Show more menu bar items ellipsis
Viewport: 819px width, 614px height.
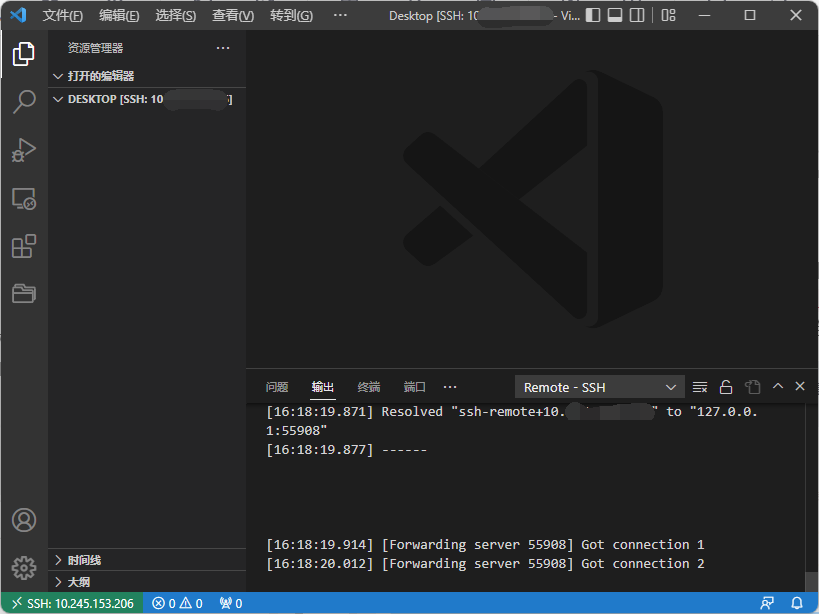pyautogui.click(x=340, y=16)
